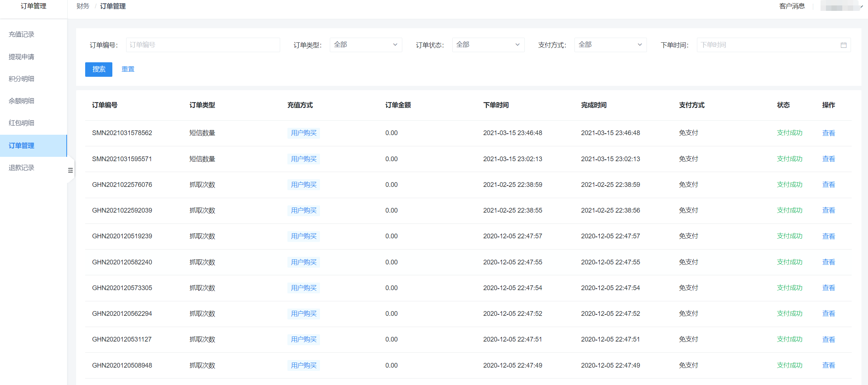View order GHN2020120508948 via 查看
Image resolution: width=868 pixels, height=385 pixels.
[x=828, y=365]
